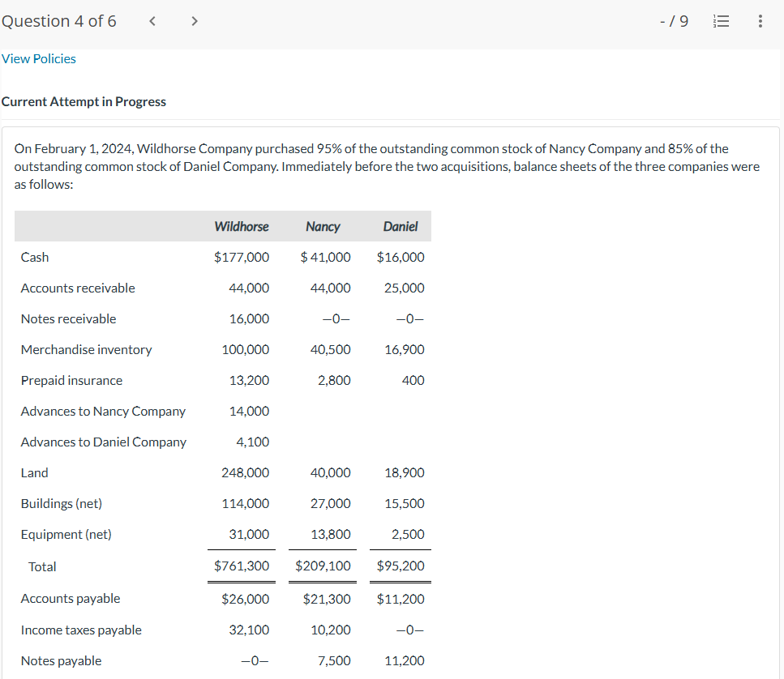Screen dimensions: 784x679
Task: Click Nancy income taxes payable 10,200
Action: [331, 630]
